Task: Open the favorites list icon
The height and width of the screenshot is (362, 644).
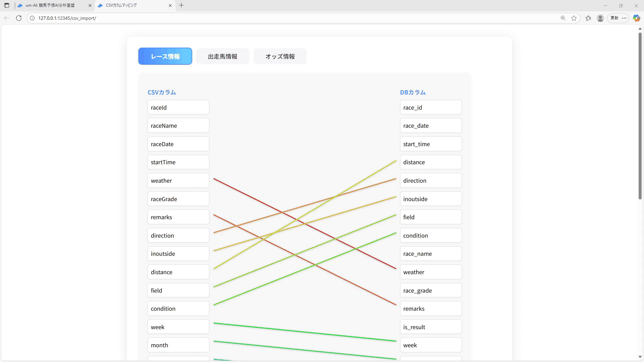Action: pos(588,18)
